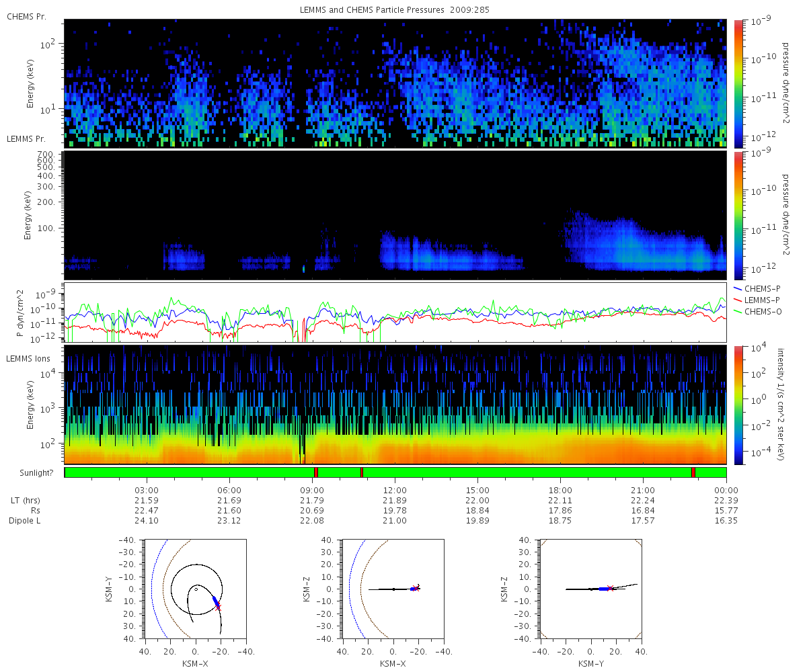
Task: Click the Dipole L value '16.35'
Action: 726,521
